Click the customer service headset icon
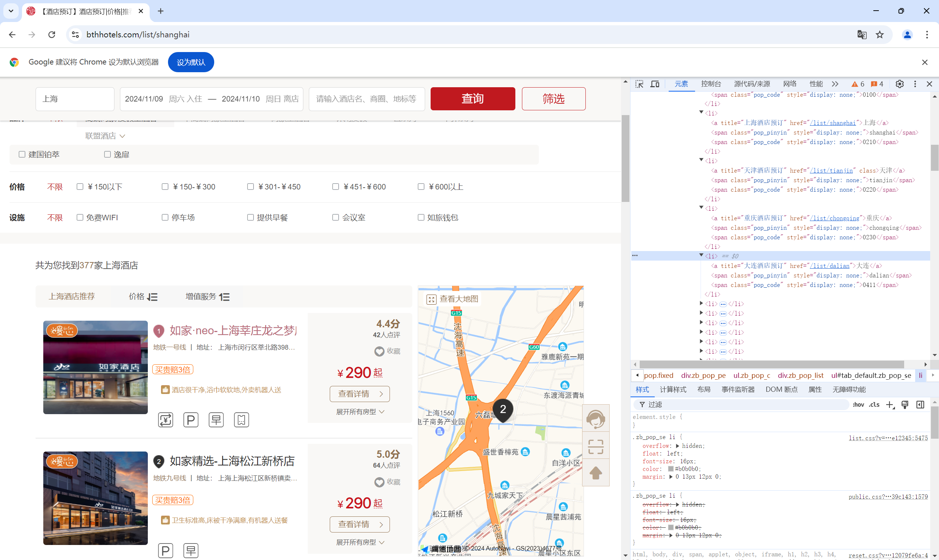 [x=595, y=419]
